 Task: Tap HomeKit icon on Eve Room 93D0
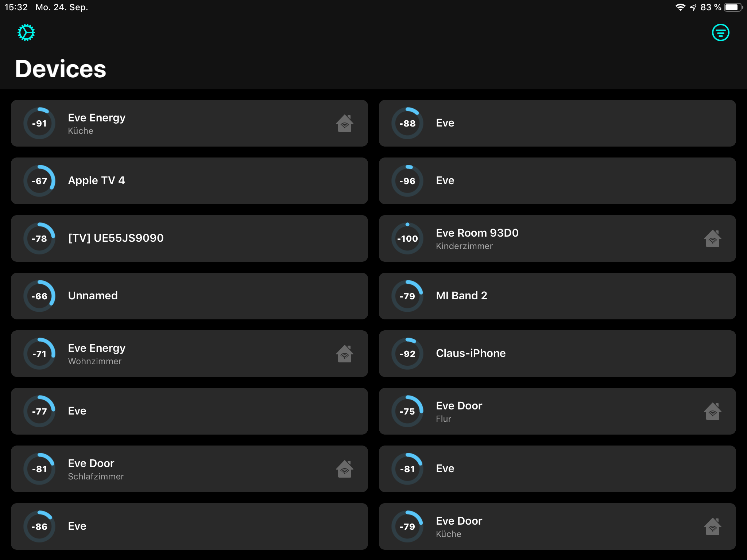[x=712, y=238]
